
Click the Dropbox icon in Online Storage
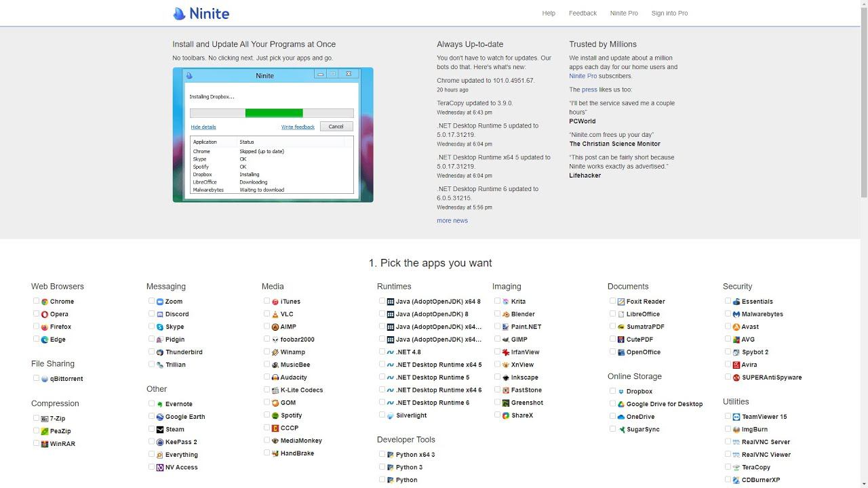click(x=621, y=392)
